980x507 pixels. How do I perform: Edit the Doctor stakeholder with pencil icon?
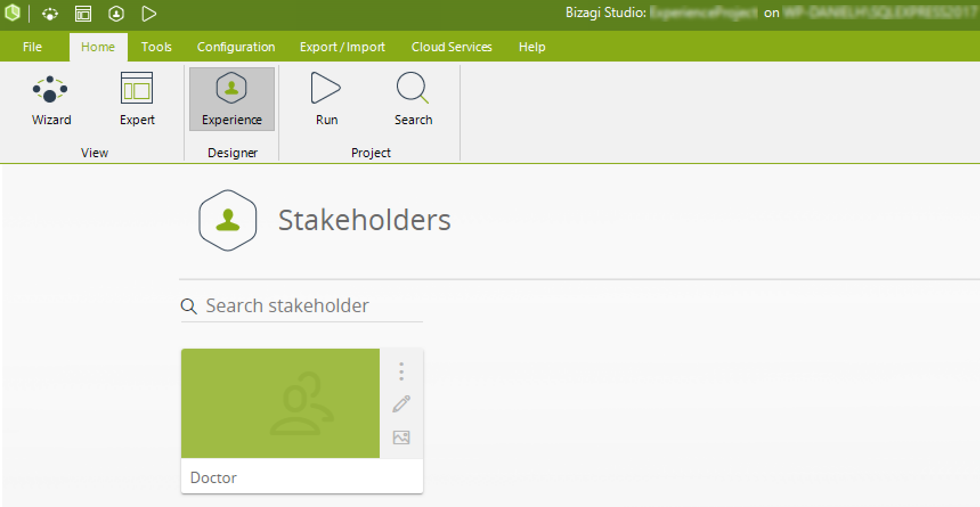click(x=401, y=404)
